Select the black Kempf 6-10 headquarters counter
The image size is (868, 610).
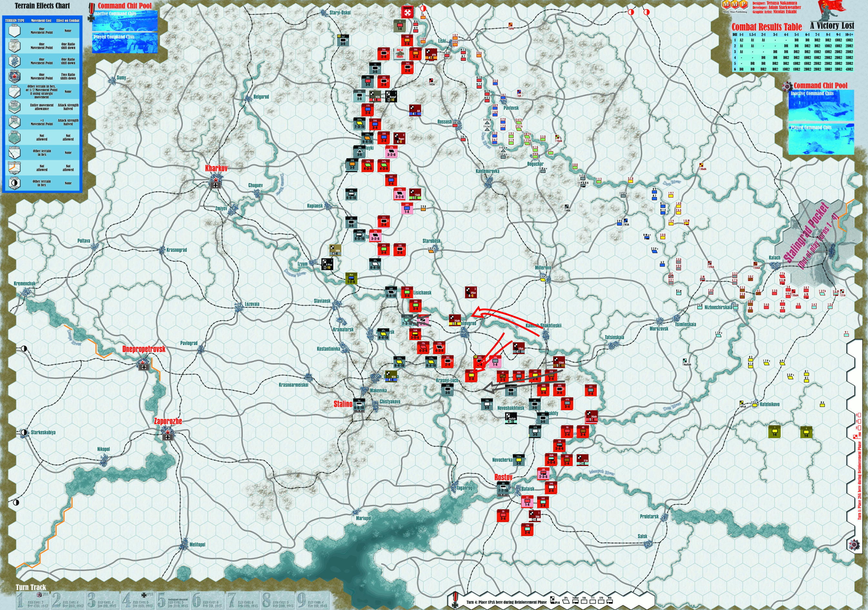coord(392,97)
